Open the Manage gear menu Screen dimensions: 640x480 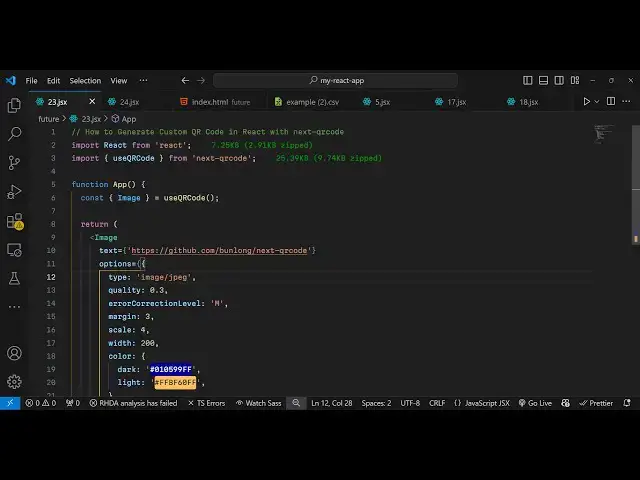coord(14,382)
